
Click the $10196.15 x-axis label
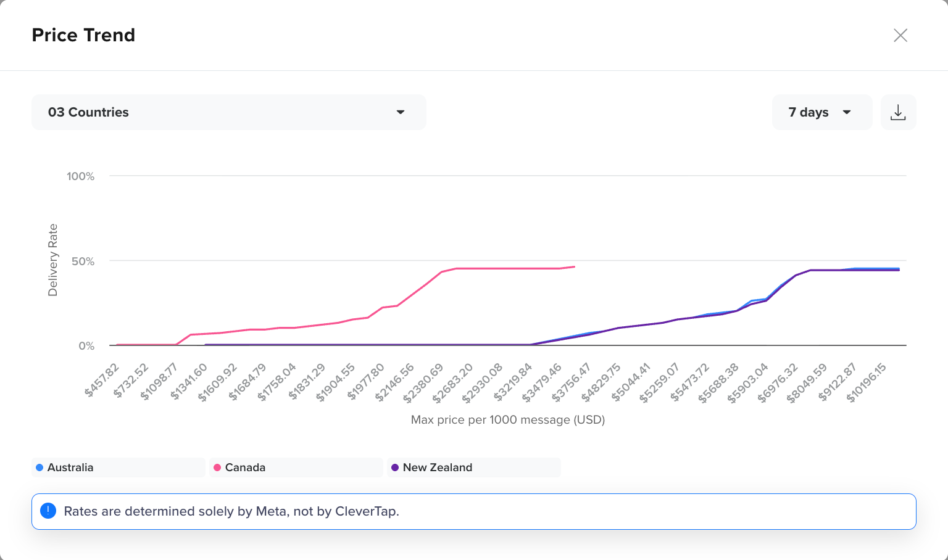867,383
